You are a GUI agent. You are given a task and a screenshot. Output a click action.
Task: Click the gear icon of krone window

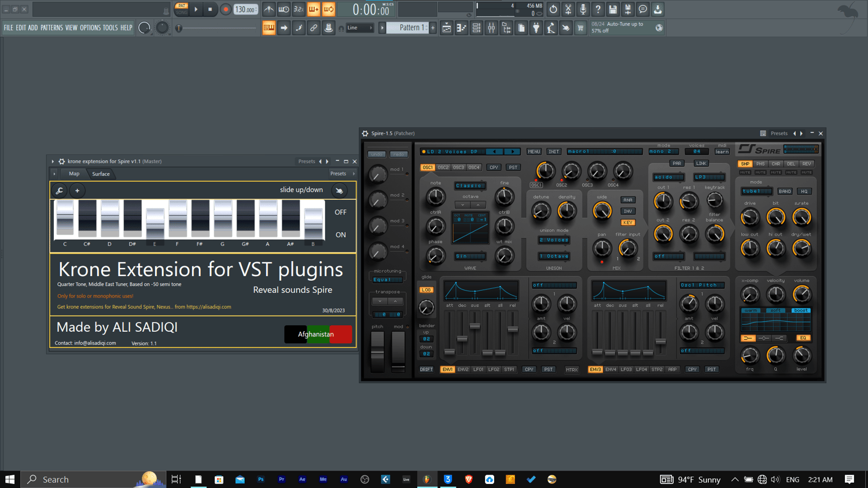tap(61, 162)
